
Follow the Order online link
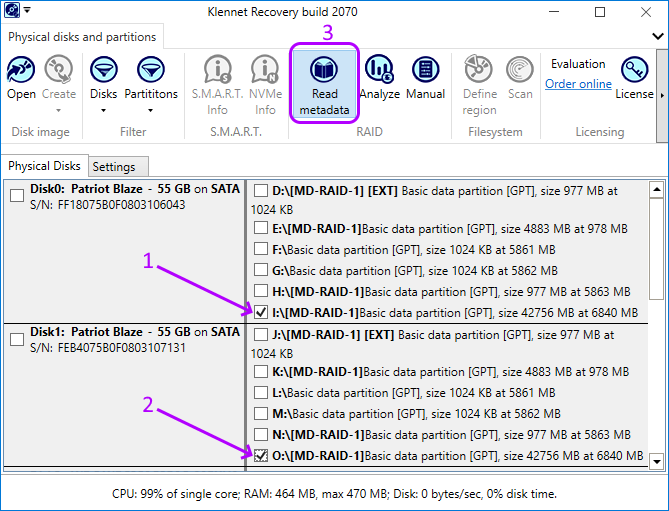pos(578,84)
